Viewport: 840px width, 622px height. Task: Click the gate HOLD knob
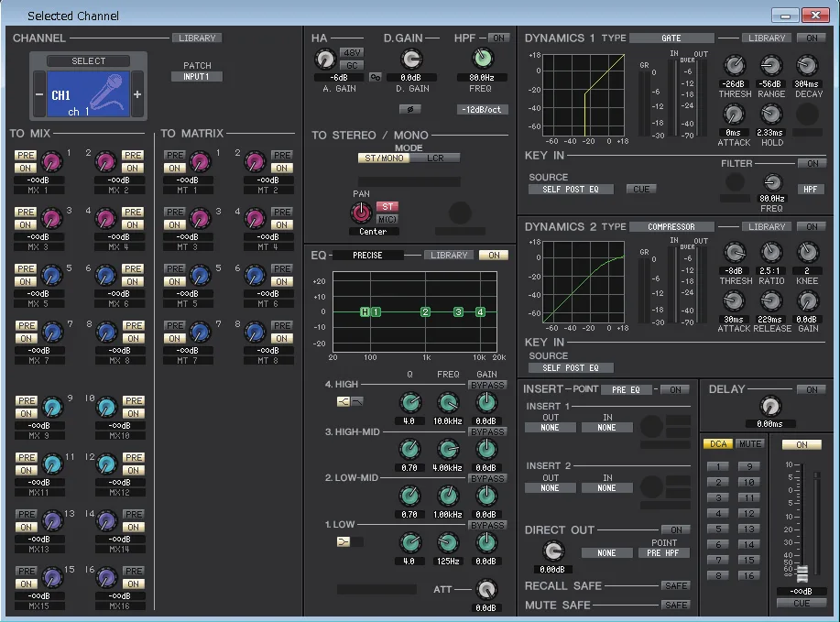click(x=771, y=114)
